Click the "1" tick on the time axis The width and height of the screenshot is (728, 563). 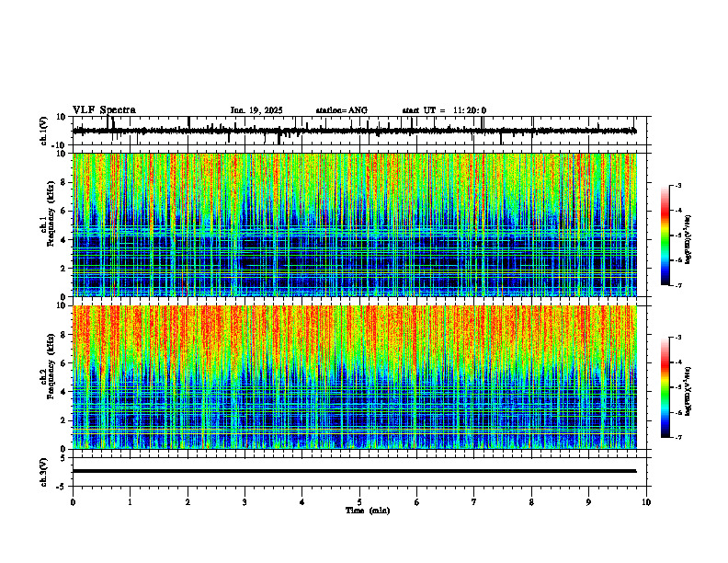point(130,502)
